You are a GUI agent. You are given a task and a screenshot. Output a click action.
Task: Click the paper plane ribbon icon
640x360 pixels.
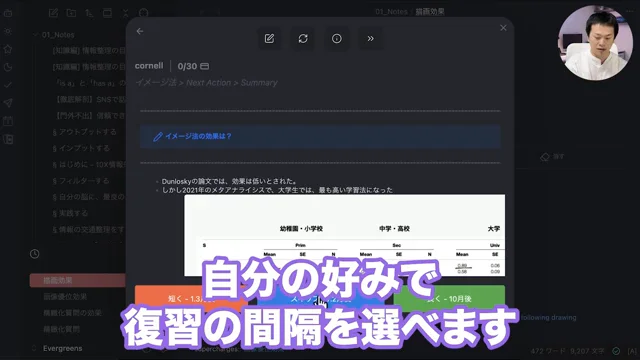8,103
